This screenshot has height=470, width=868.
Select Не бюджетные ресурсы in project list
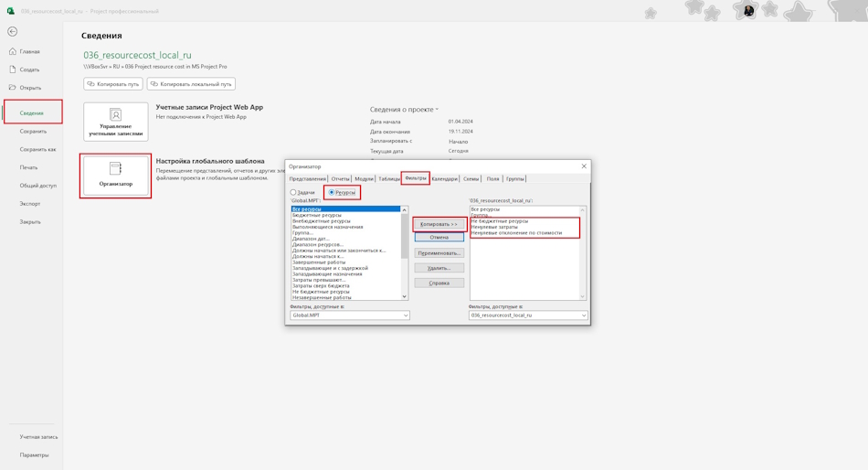point(524,220)
